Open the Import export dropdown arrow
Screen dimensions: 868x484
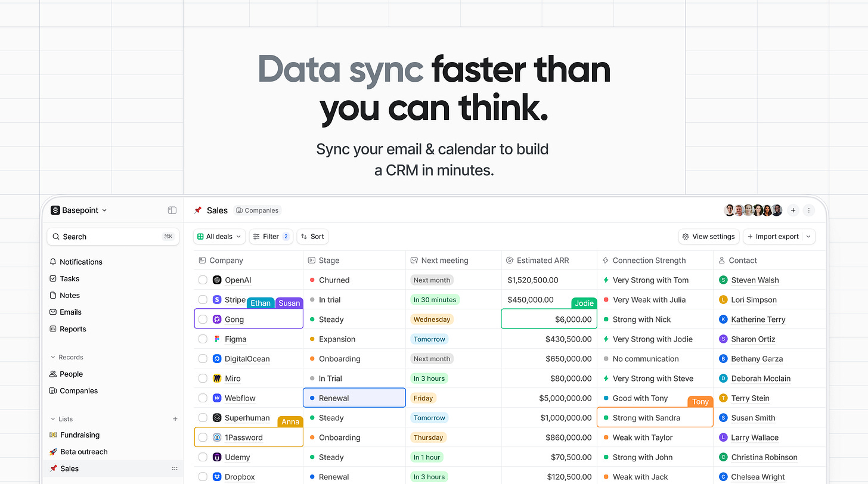click(x=808, y=237)
